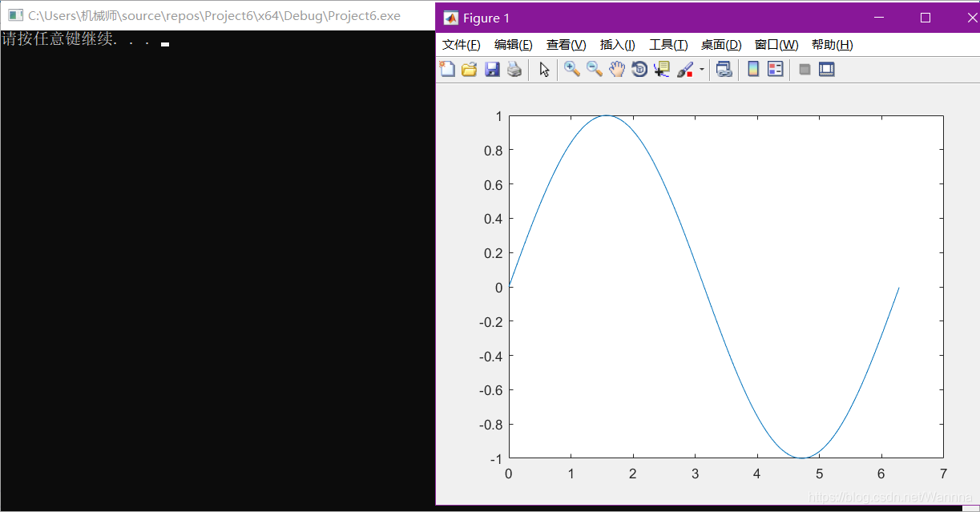Screen dimensions: 980x512
Task: Open a file with the folder icon
Action: [x=470, y=69]
